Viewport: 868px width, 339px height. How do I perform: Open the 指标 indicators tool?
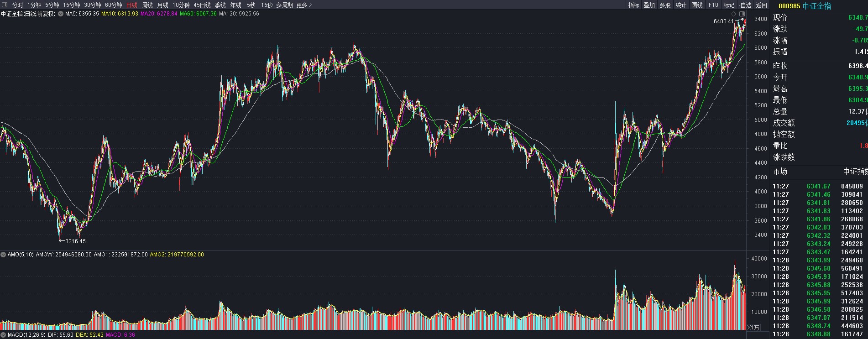634,5
